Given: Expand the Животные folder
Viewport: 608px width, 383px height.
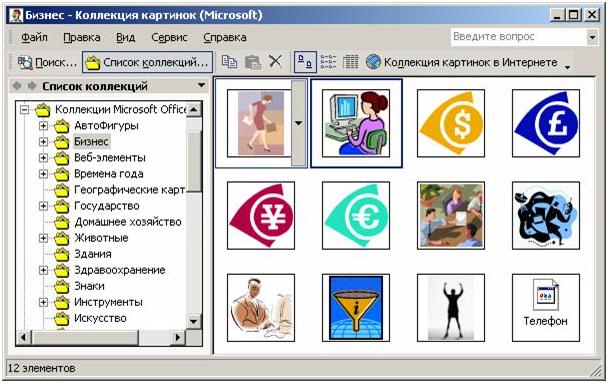Looking at the screenshot, I should point(43,238).
